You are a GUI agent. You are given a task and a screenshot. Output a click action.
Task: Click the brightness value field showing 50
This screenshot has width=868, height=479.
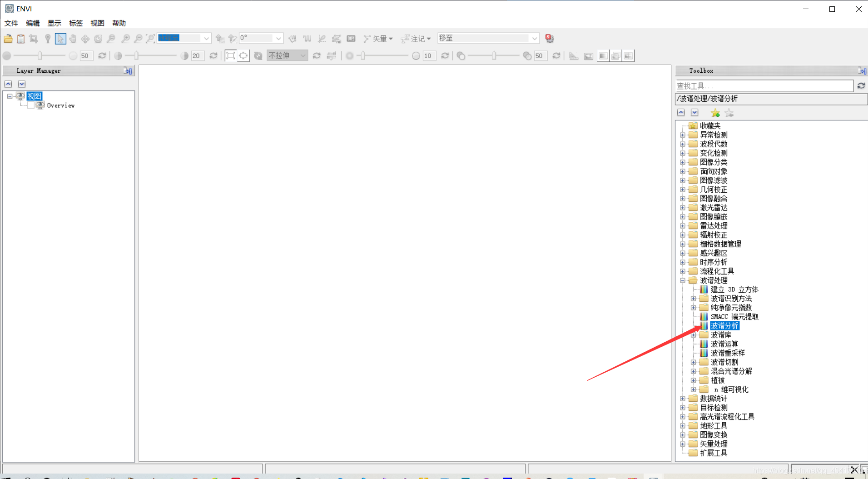(x=86, y=56)
